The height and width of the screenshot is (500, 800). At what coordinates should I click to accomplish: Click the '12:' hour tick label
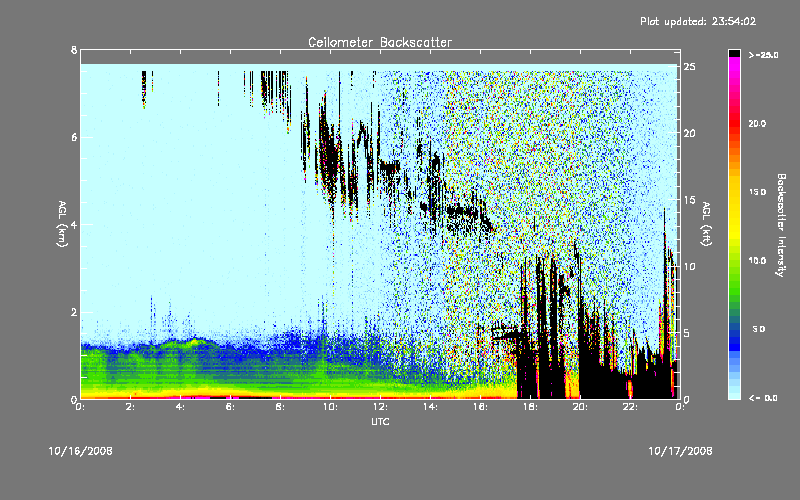[380, 407]
